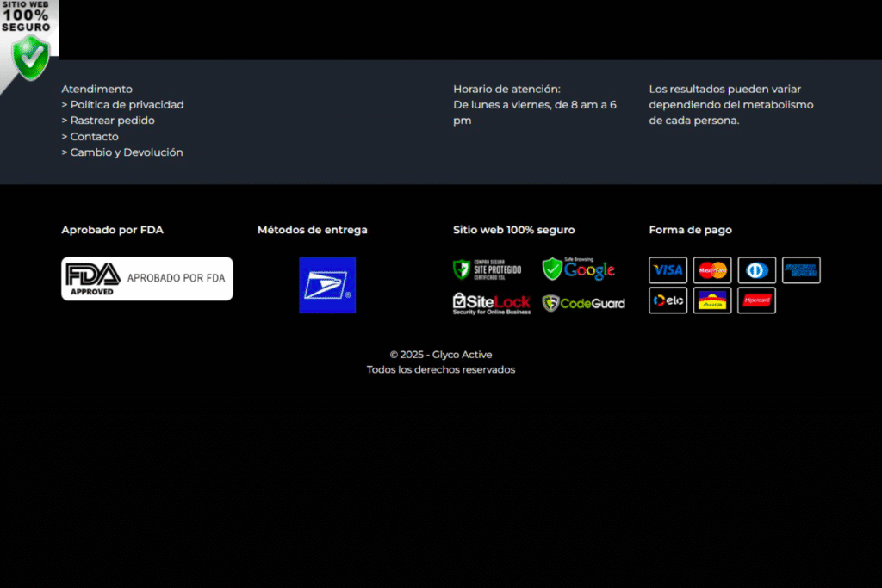
Task: Click the Site Protegido SSL badge
Action: point(488,269)
